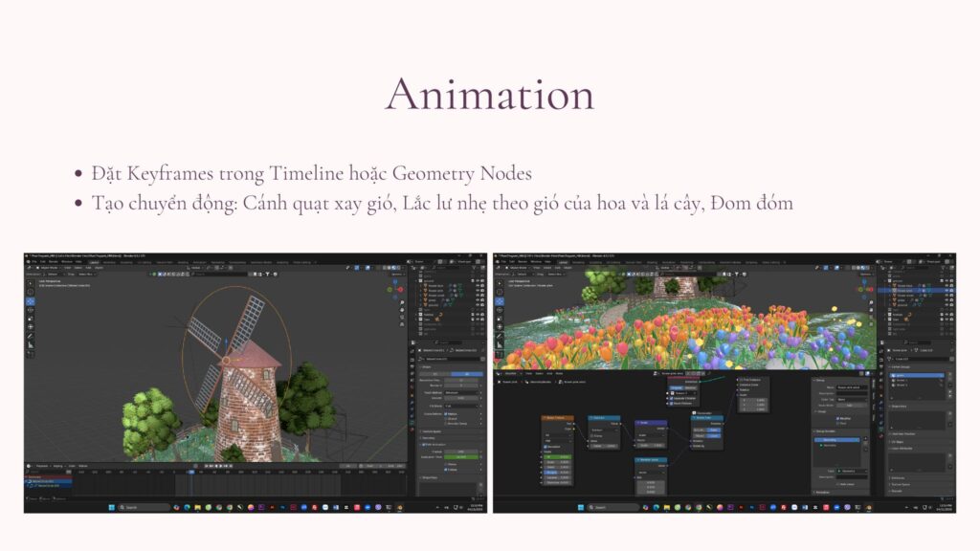The width and height of the screenshot is (980, 551).
Task: Select the Rotate tool in right Blender toolbar
Action: 500,311
